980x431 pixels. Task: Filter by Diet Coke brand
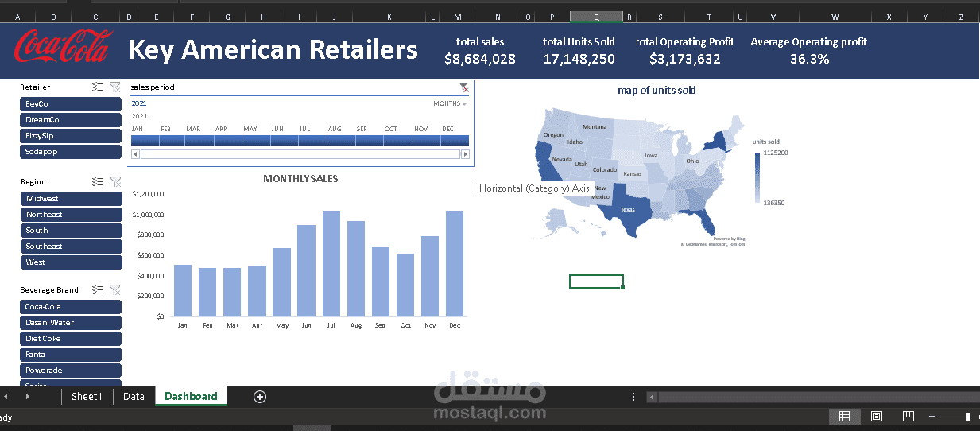(x=71, y=339)
